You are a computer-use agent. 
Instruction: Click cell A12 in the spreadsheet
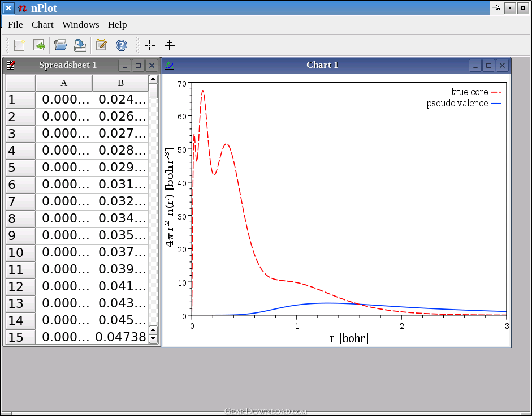(64, 286)
